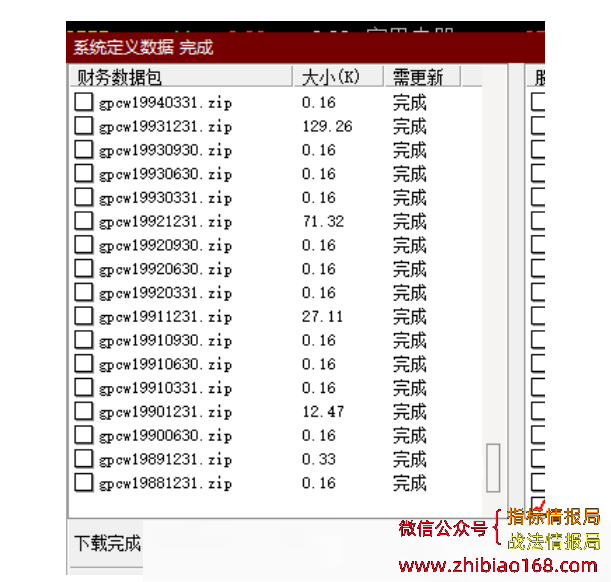Check the box for gpcw19940331.zip
The width and height of the screenshot is (611, 582).
click(84, 102)
